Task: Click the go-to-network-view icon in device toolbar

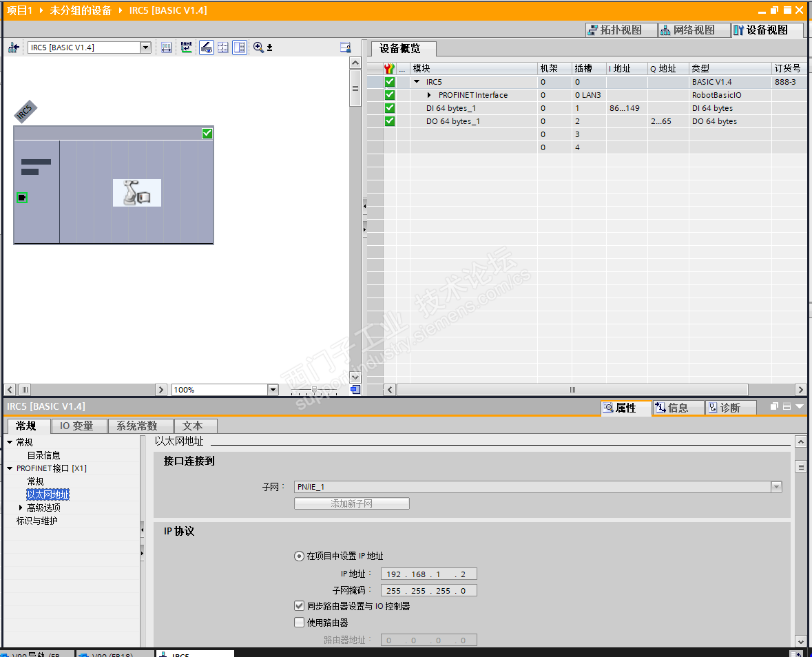Action: 14,48
